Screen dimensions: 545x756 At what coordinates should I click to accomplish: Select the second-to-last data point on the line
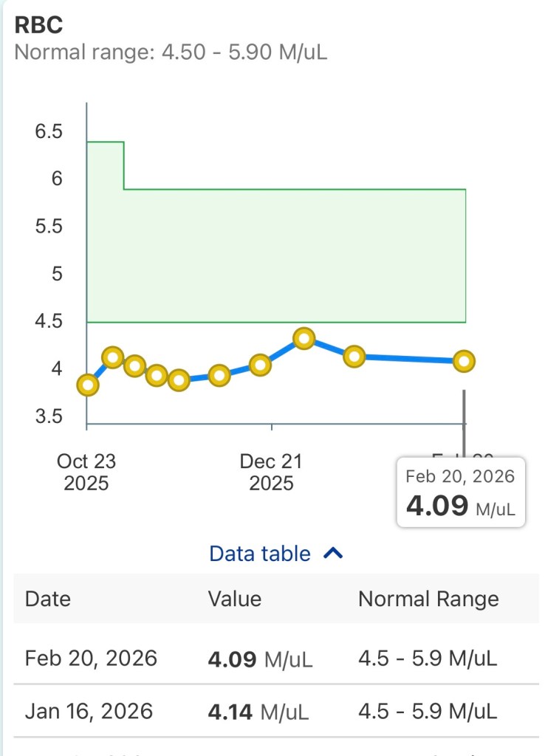pos(354,357)
